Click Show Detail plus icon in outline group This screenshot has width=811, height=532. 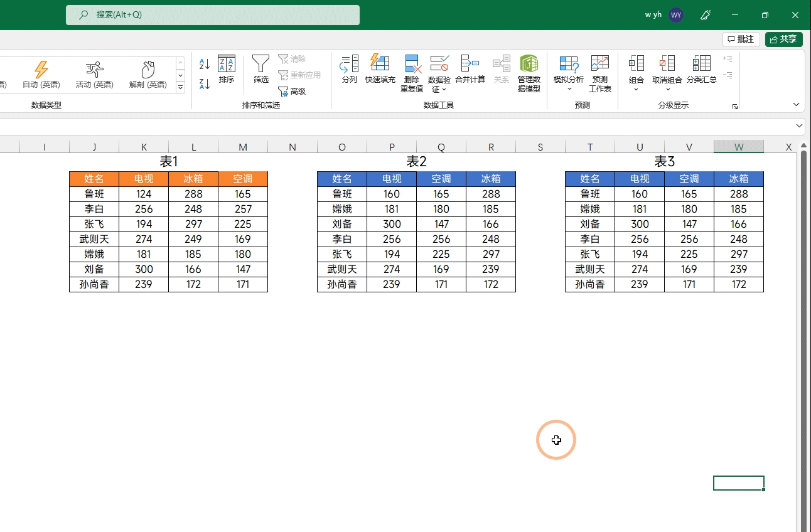pos(728,59)
